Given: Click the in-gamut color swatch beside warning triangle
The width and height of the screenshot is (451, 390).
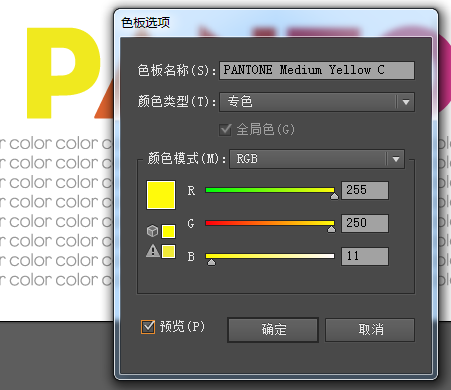Looking at the screenshot, I should click(x=168, y=251).
